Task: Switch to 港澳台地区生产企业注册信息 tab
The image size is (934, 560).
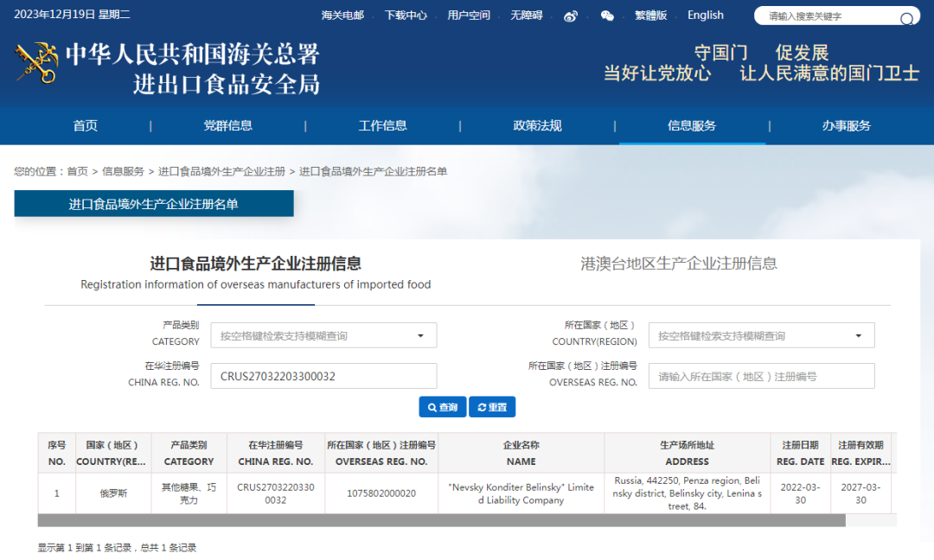Action: point(679,264)
